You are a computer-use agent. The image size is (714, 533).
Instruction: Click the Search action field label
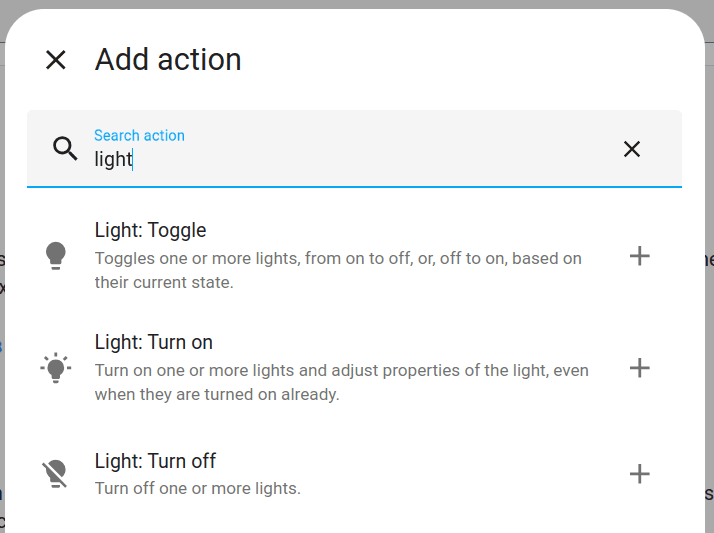[x=139, y=135]
